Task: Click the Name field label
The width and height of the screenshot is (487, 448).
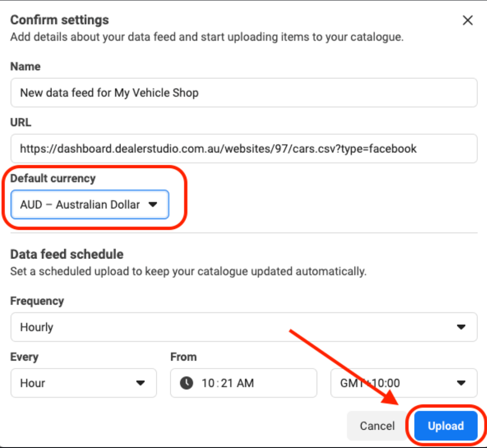Action: coord(26,66)
